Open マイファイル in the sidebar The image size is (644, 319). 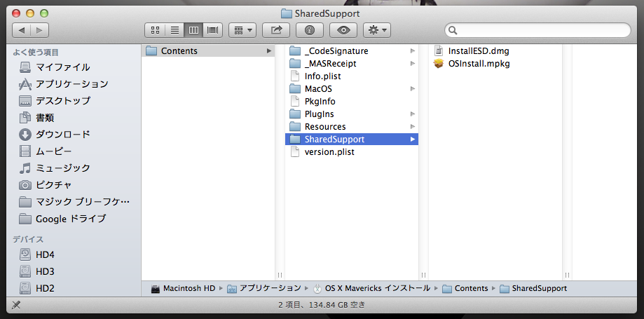click(74, 67)
